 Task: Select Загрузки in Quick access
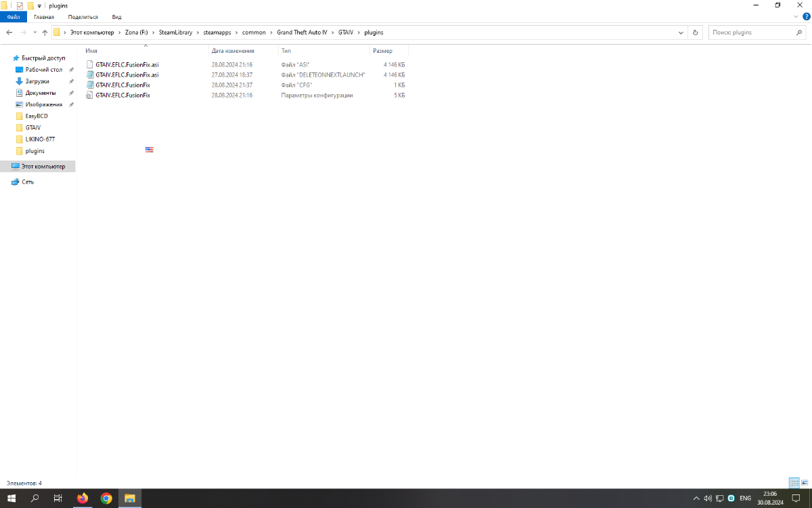38,81
